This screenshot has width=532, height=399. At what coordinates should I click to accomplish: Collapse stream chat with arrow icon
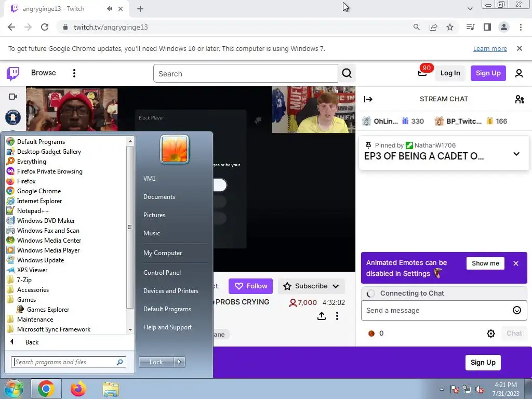point(368,99)
